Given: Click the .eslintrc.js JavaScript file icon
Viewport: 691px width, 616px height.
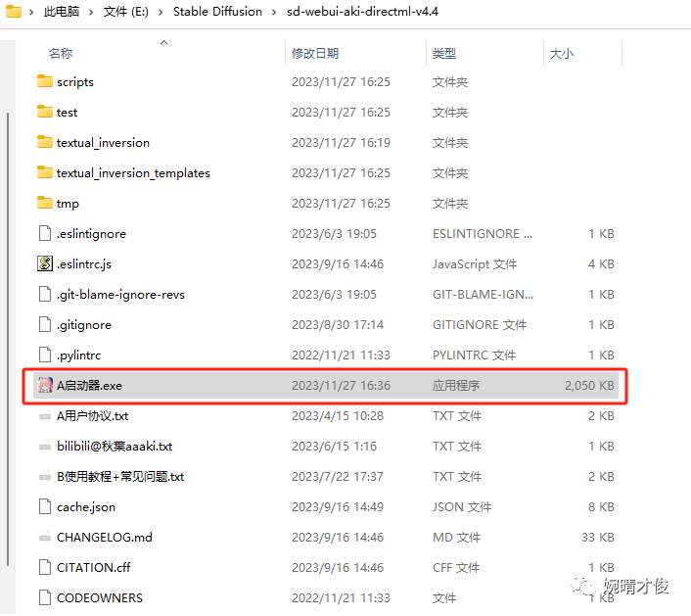Looking at the screenshot, I should pos(44,263).
